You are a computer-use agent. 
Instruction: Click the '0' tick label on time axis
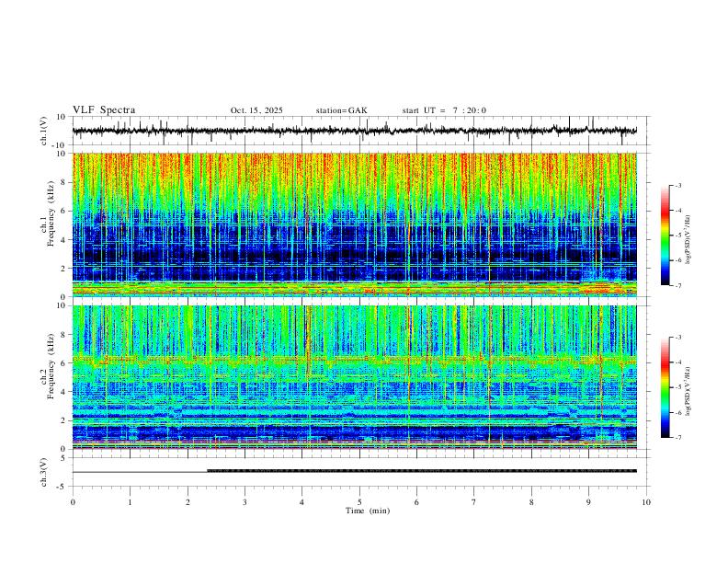[73, 502]
